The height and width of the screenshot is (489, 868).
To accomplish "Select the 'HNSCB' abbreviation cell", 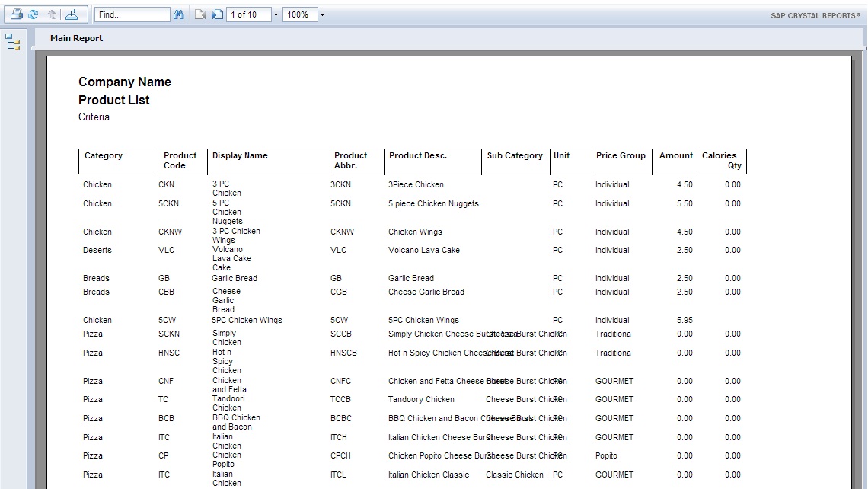I will coord(343,353).
